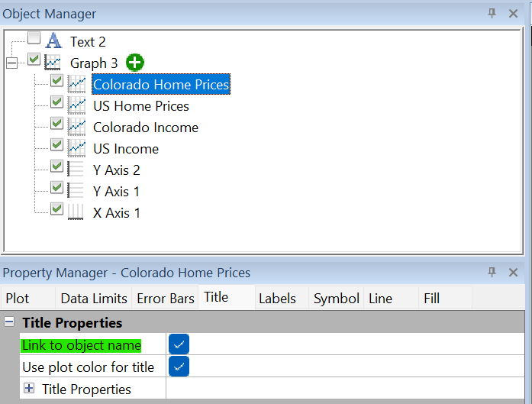This screenshot has height=404, width=532.
Task: Click the green add-to-graph plus icon
Action: (x=135, y=63)
